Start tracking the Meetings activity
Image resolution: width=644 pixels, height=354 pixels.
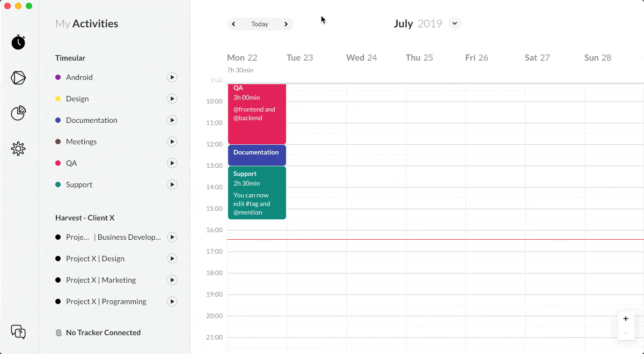[172, 142]
